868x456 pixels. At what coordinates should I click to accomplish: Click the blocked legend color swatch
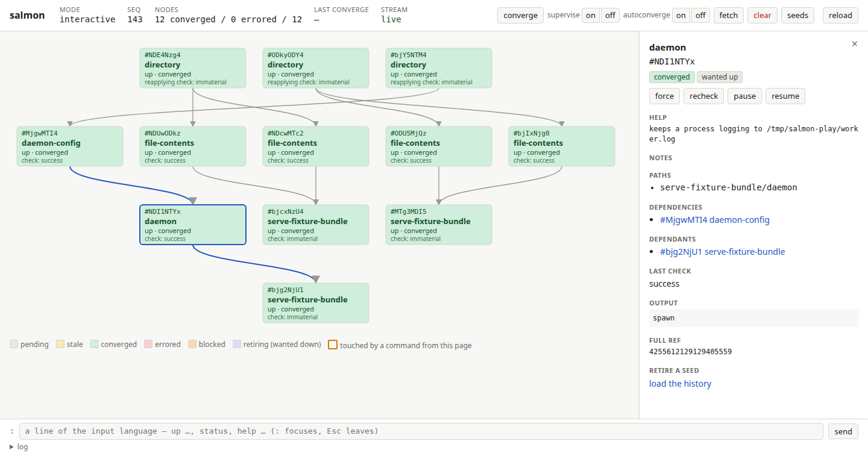click(192, 345)
